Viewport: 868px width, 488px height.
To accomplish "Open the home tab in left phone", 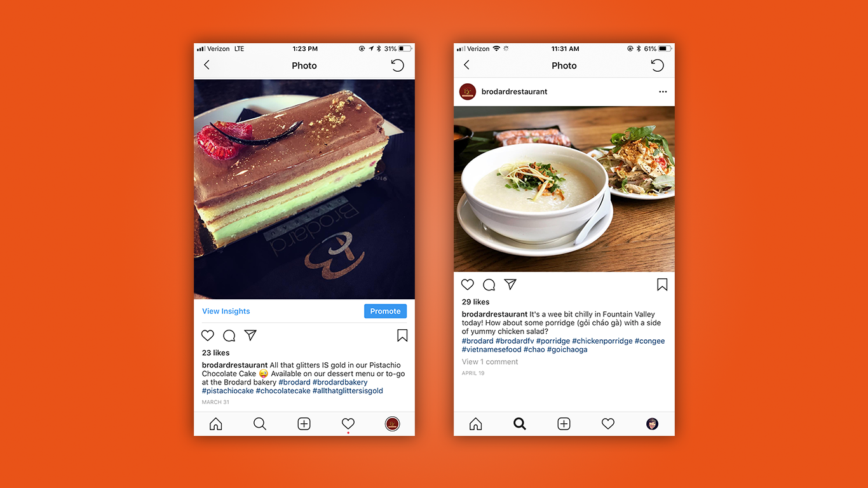I will pyautogui.click(x=216, y=424).
